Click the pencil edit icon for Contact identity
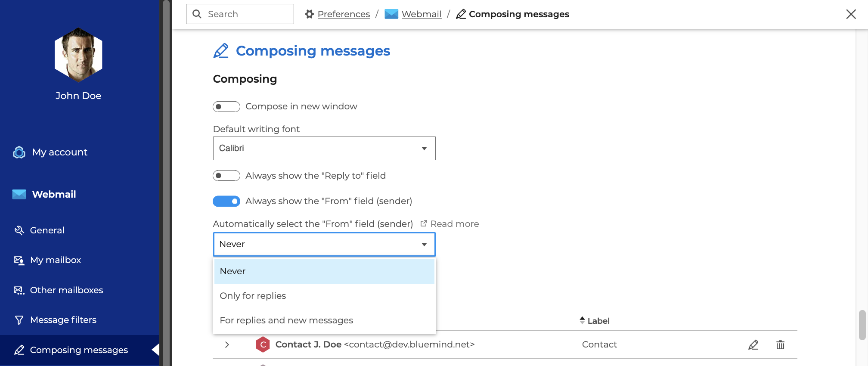Viewport: 868px width, 366px height. (x=753, y=345)
